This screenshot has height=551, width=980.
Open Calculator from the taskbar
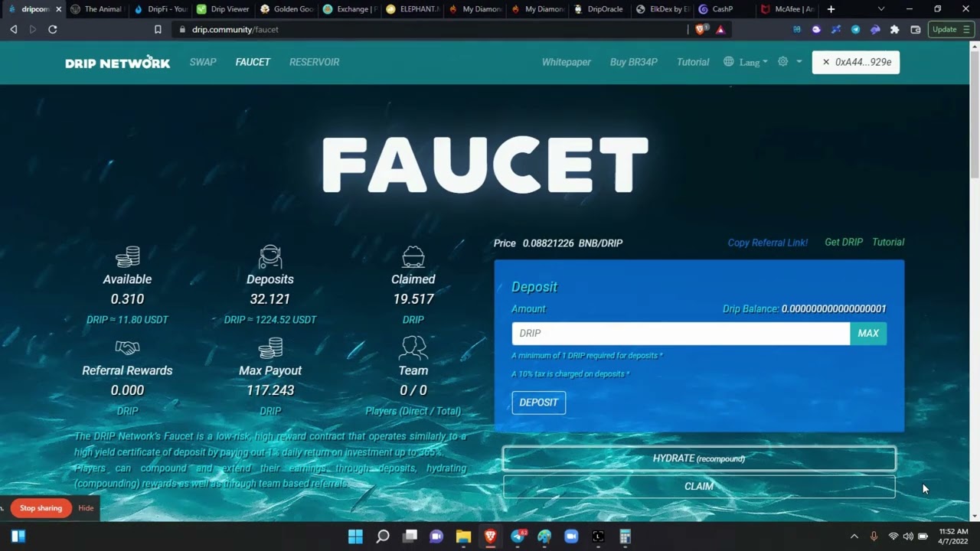625,536
